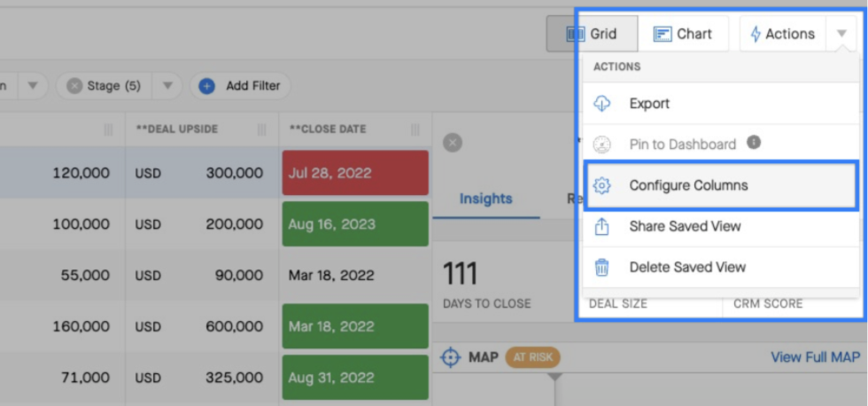Viewport: 868px width, 406px height.
Task: Click drag handle of **CLOSE DATE column
Action: click(x=415, y=129)
